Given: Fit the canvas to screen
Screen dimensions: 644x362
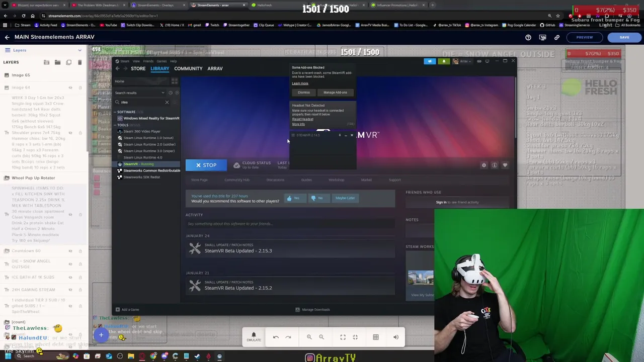Looking at the screenshot, I should click(x=343, y=337).
